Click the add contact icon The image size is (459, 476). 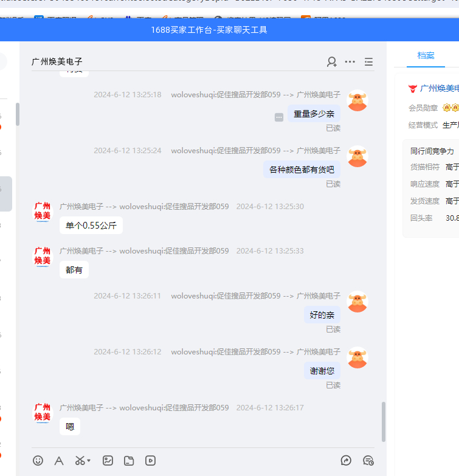coord(331,61)
